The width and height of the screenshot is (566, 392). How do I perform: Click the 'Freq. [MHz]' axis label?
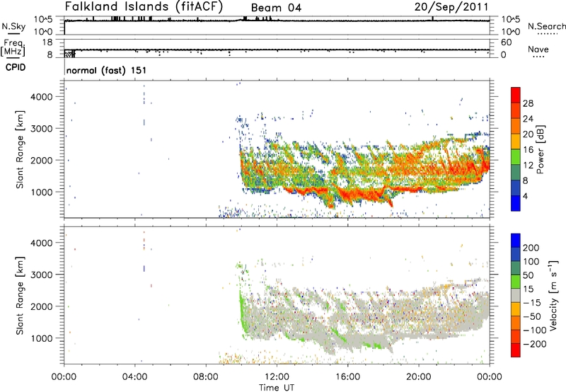point(13,47)
